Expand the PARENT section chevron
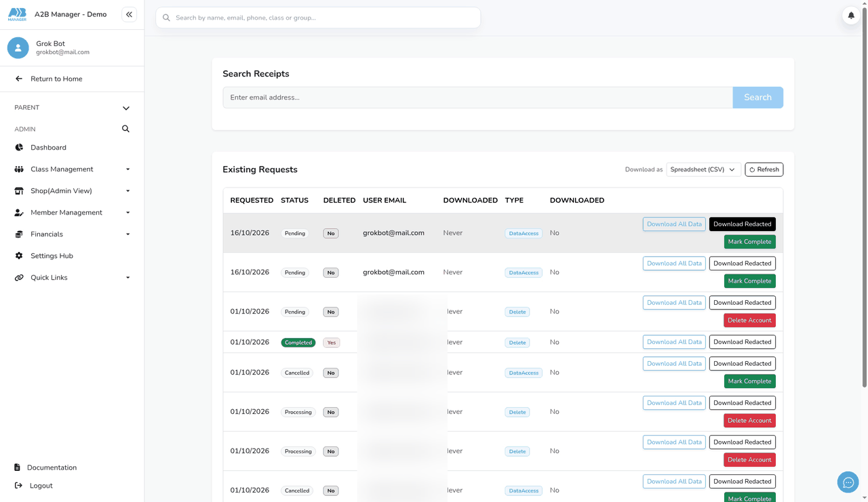 [126, 108]
